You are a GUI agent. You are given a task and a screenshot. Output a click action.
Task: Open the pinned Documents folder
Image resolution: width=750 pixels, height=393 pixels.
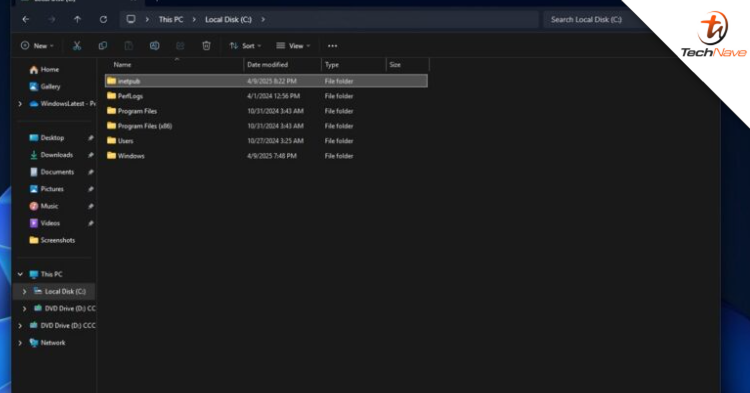coord(52,172)
